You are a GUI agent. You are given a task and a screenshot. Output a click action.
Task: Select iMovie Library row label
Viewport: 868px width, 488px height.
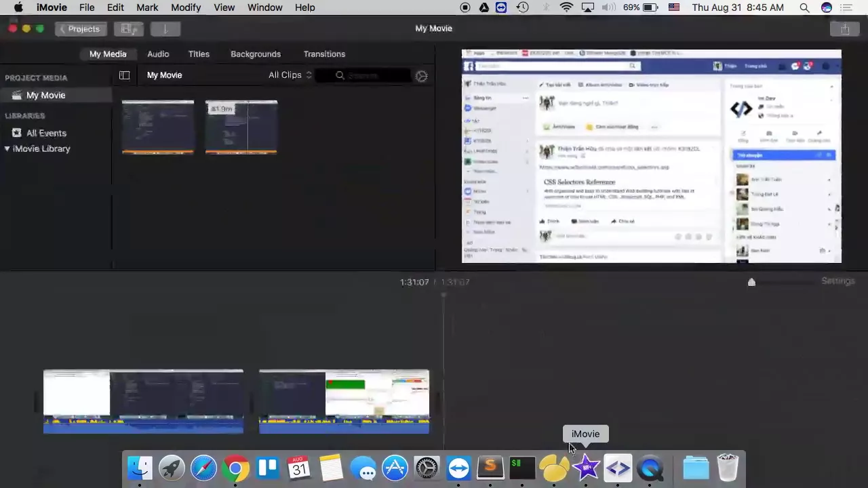coord(41,148)
